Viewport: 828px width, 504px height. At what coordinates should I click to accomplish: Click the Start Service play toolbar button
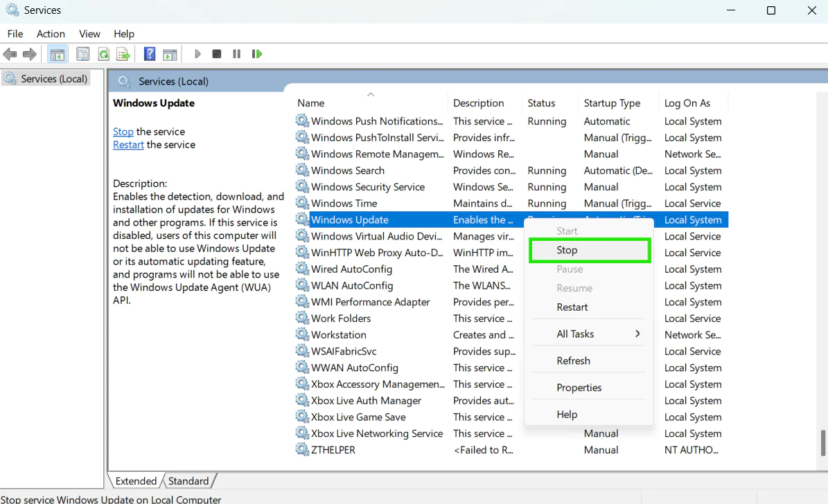coord(197,54)
